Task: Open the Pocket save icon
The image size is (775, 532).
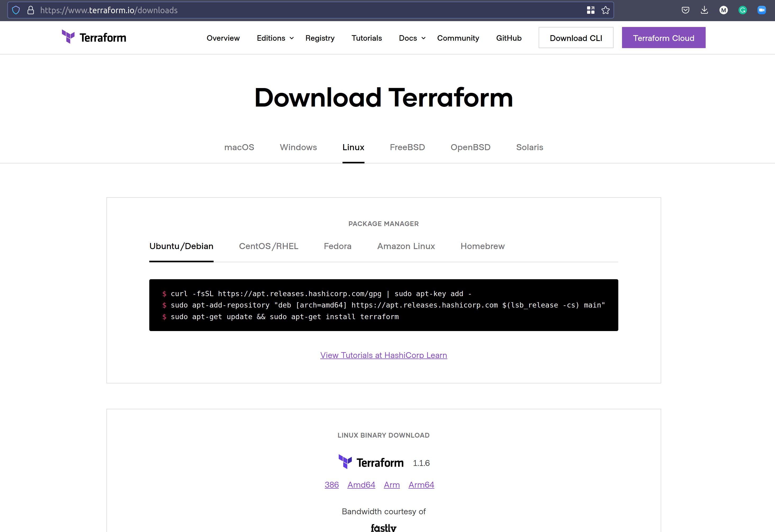Action: [x=685, y=10]
